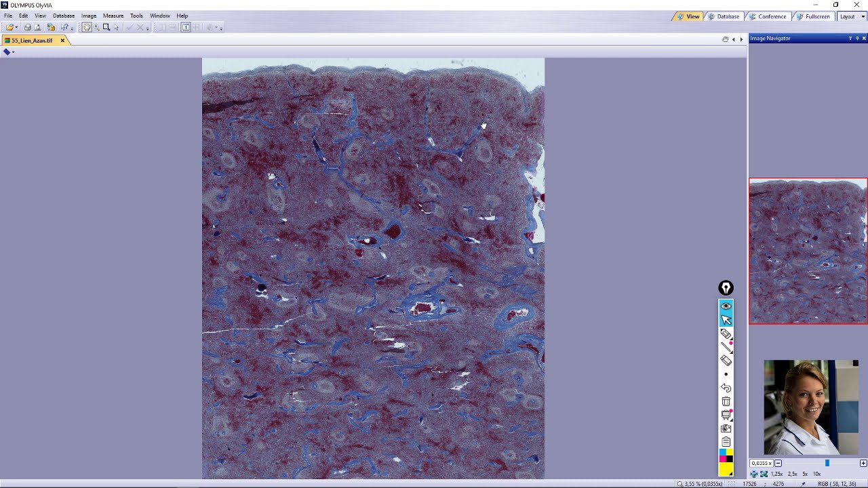Open the Image menu

pyautogui.click(x=89, y=16)
